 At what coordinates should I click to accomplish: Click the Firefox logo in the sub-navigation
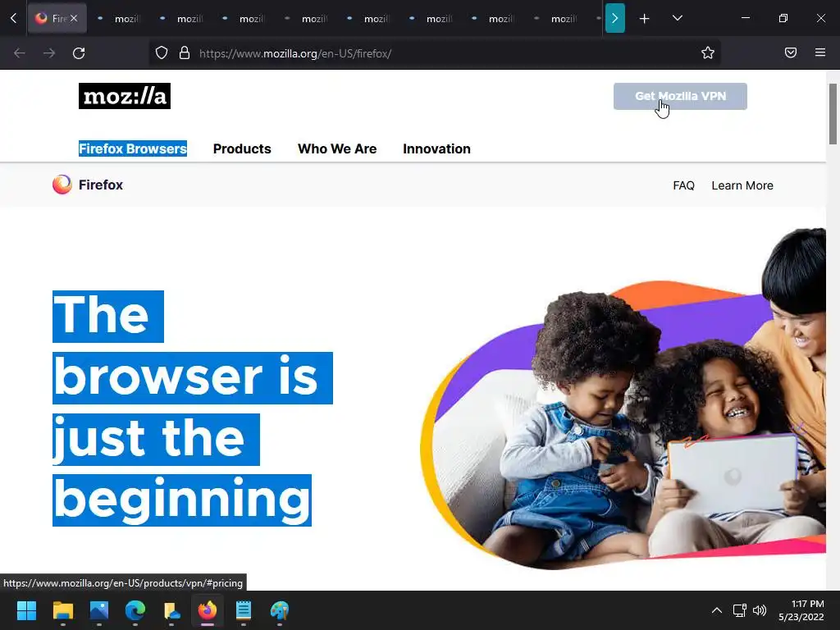coord(87,185)
